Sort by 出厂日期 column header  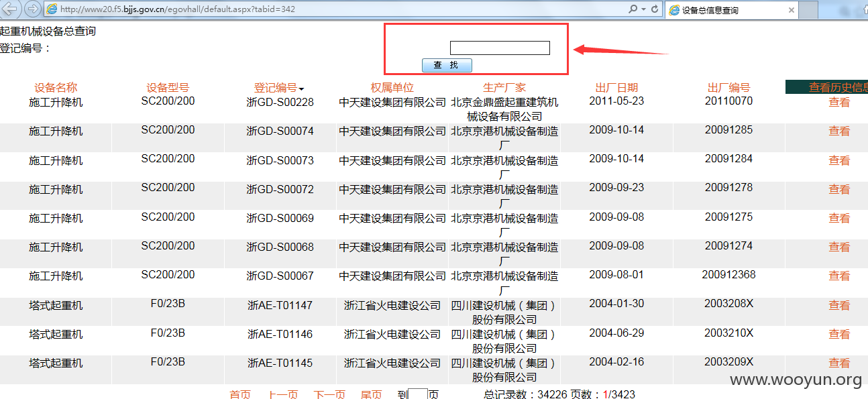point(616,88)
